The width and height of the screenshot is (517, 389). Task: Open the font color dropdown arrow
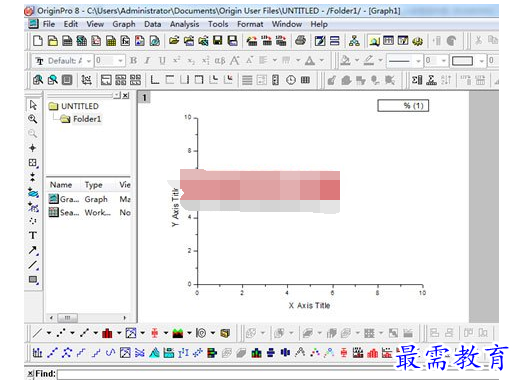tap(322, 61)
